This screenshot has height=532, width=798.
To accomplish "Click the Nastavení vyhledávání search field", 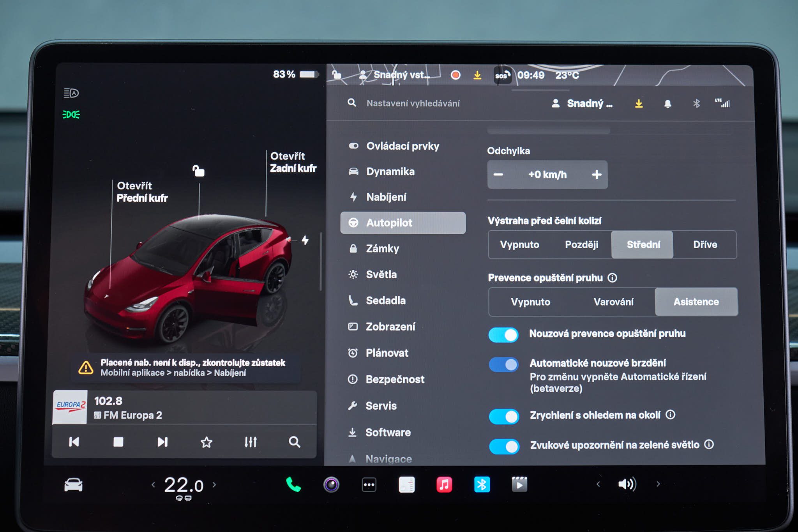I will [413, 103].
